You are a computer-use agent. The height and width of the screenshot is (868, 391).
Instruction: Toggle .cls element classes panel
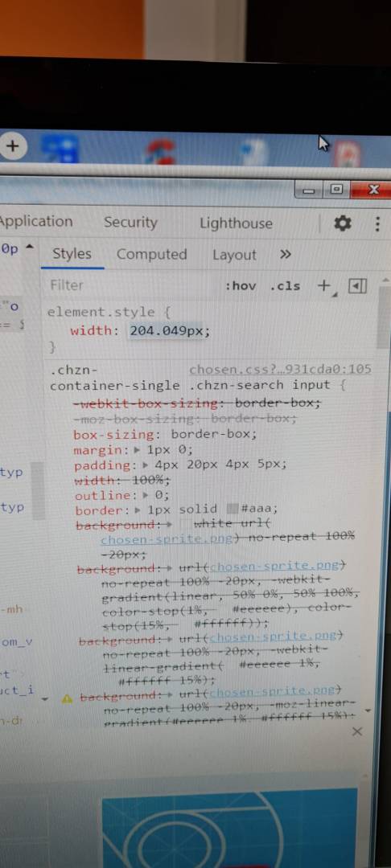[285, 286]
